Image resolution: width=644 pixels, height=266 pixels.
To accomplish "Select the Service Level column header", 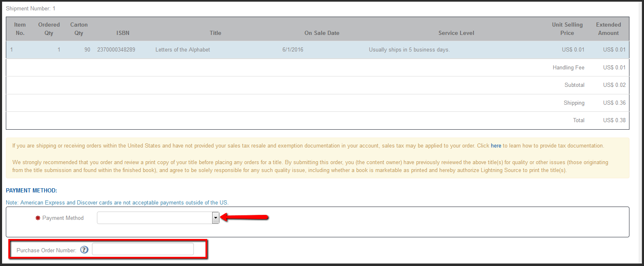I will click(456, 33).
